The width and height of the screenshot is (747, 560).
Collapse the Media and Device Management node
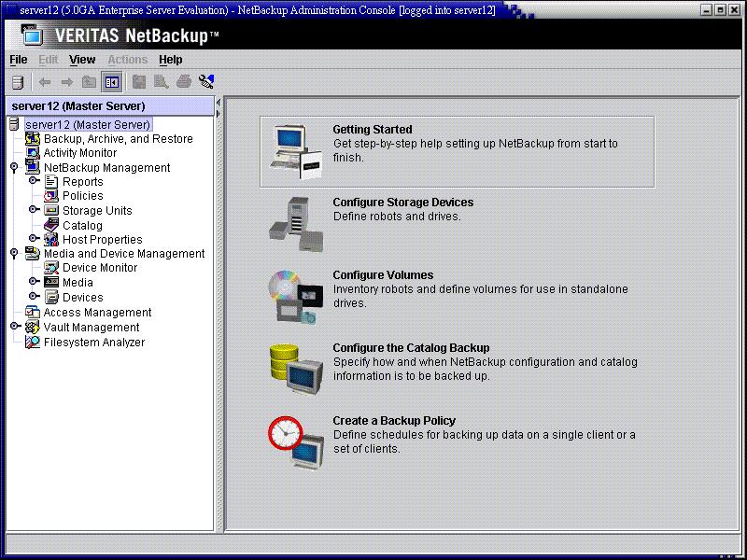pyautogui.click(x=14, y=253)
